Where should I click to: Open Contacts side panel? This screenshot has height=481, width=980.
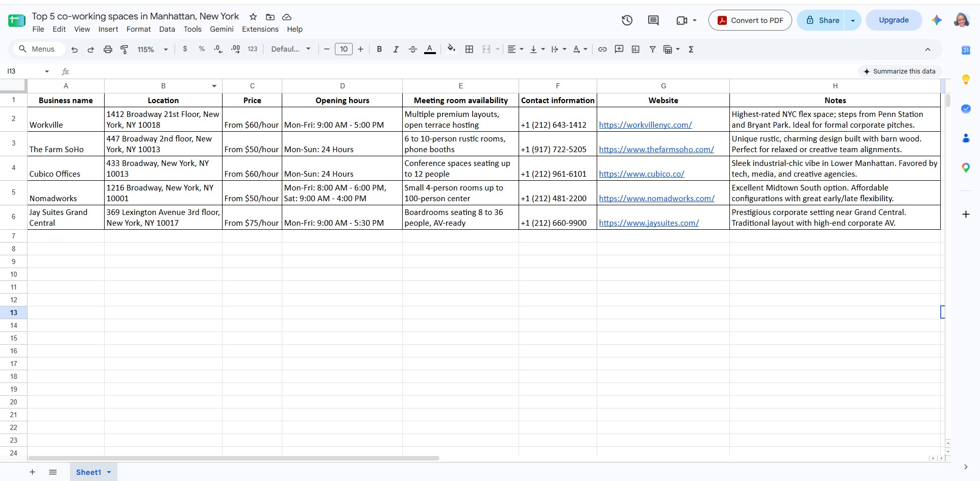(x=966, y=138)
